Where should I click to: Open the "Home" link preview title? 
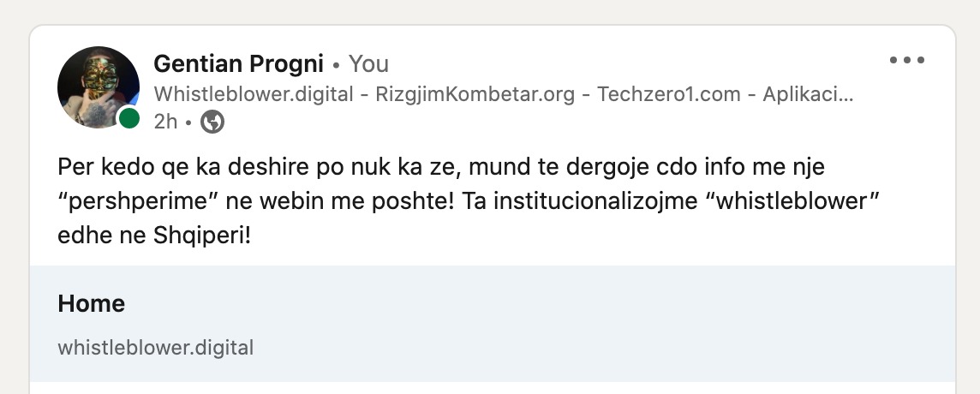pos(92,304)
